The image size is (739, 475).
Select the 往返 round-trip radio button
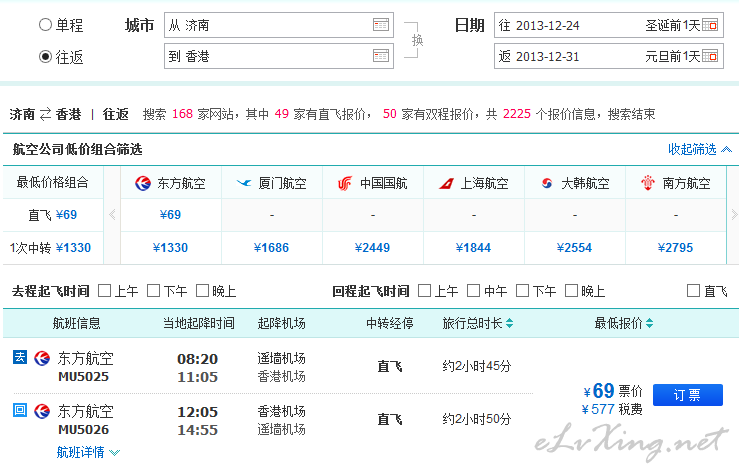45,57
